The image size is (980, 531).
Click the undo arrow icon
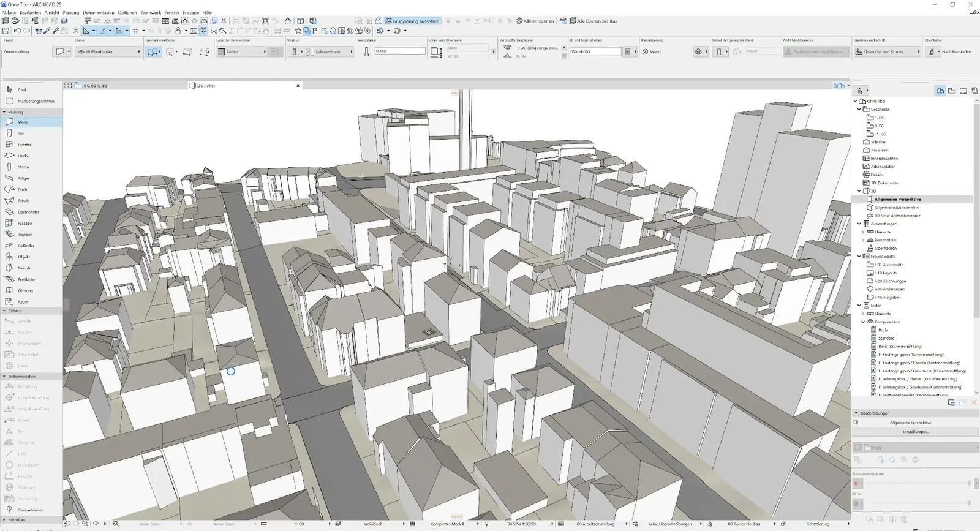17,31
